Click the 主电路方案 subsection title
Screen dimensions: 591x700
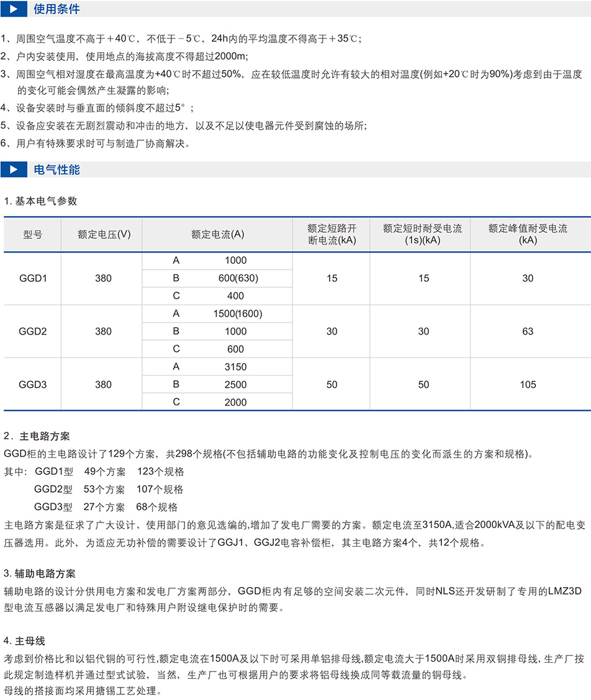[38, 437]
